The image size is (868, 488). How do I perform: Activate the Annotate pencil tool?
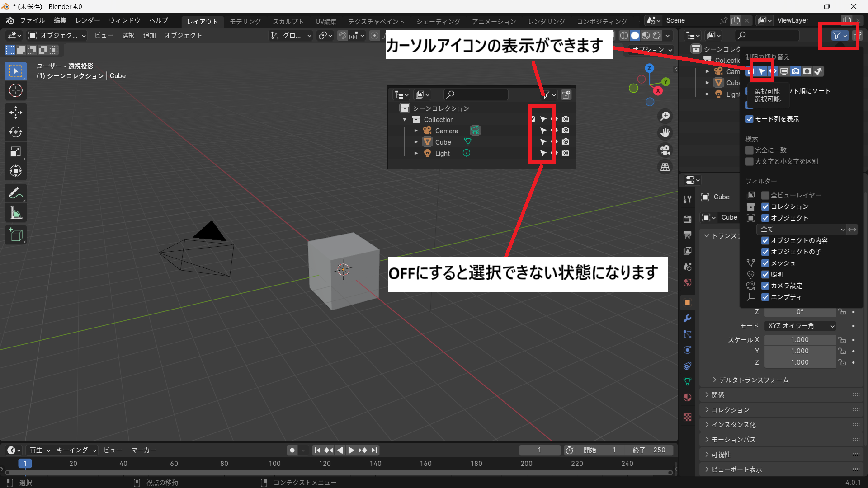(16, 193)
